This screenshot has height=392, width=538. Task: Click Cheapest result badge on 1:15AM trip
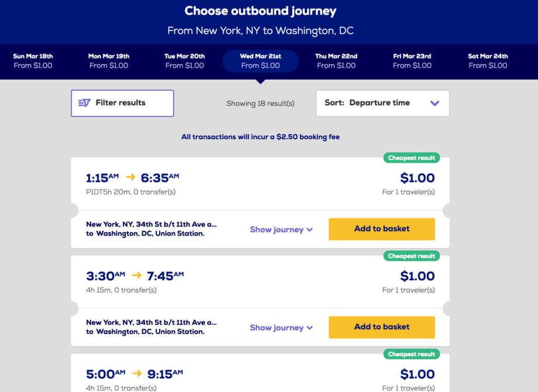click(411, 158)
